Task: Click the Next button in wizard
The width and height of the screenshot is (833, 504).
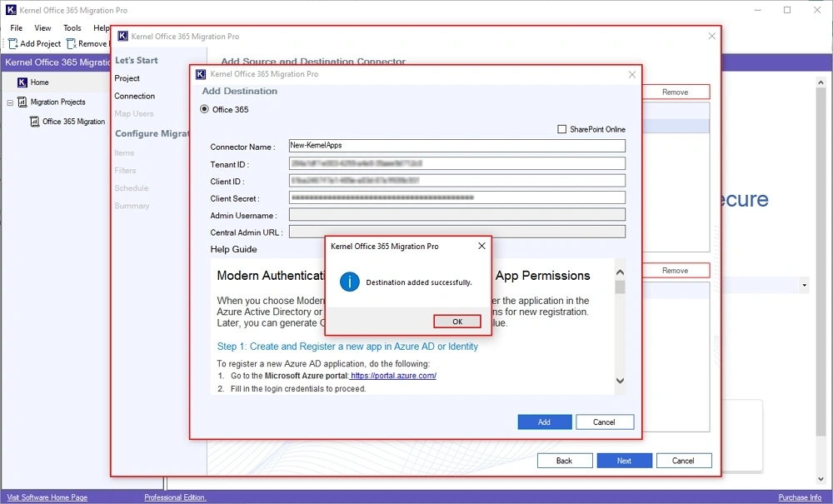Action: pyautogui.click(x=623, y=461)
